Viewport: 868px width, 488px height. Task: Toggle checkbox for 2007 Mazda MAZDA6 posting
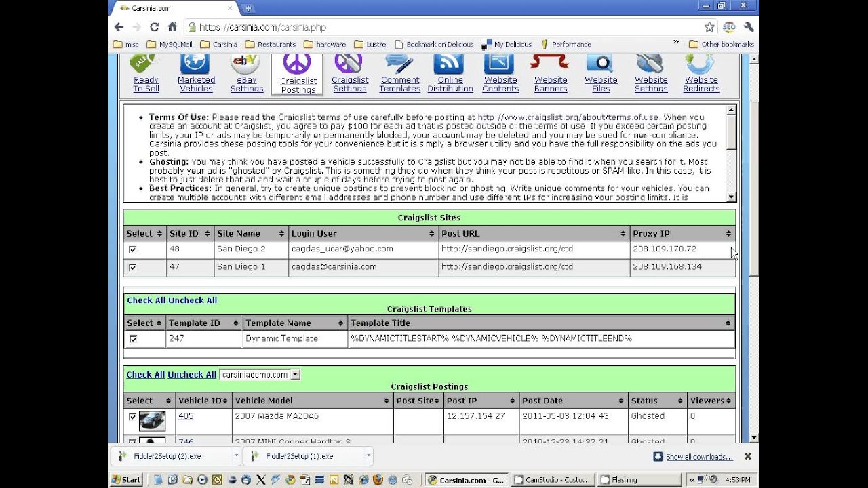(132, 416)
